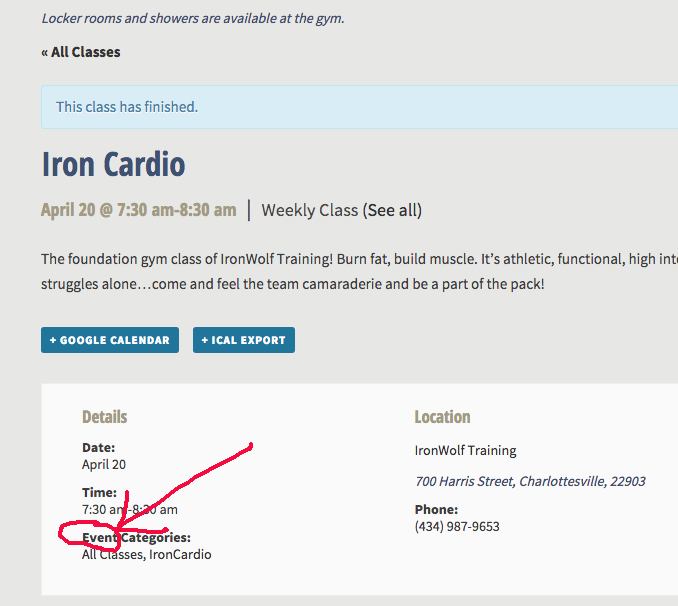Click the "Event Categories:" label
This screenshot has width=678, height=606.
click(x=137, y=538)
